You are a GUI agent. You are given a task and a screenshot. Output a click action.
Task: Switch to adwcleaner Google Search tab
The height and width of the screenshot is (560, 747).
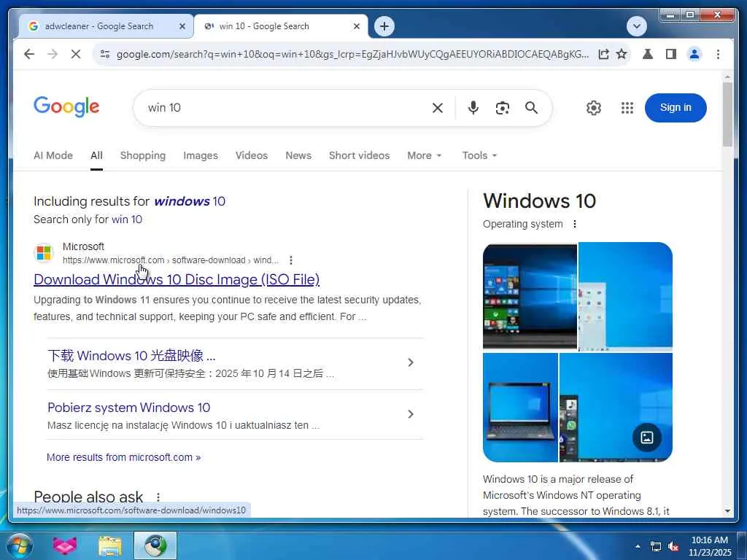(99, 26)
